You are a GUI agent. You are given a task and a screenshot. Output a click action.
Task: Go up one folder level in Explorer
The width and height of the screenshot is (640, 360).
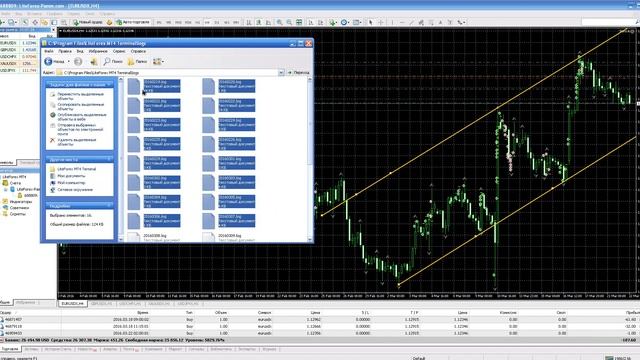[94, 62]
